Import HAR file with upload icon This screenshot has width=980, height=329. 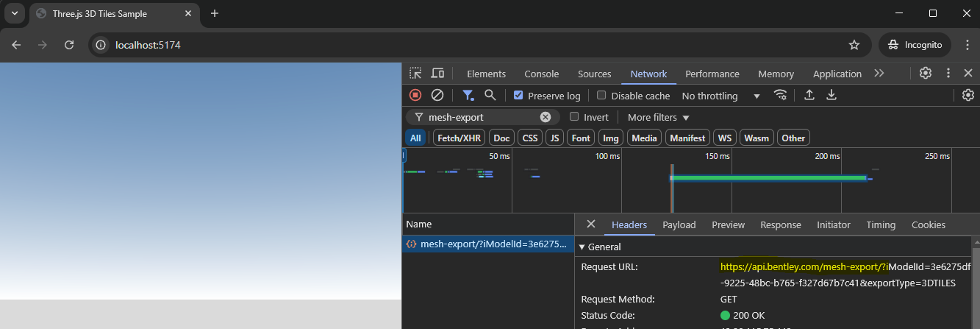(x=809, y=96)
